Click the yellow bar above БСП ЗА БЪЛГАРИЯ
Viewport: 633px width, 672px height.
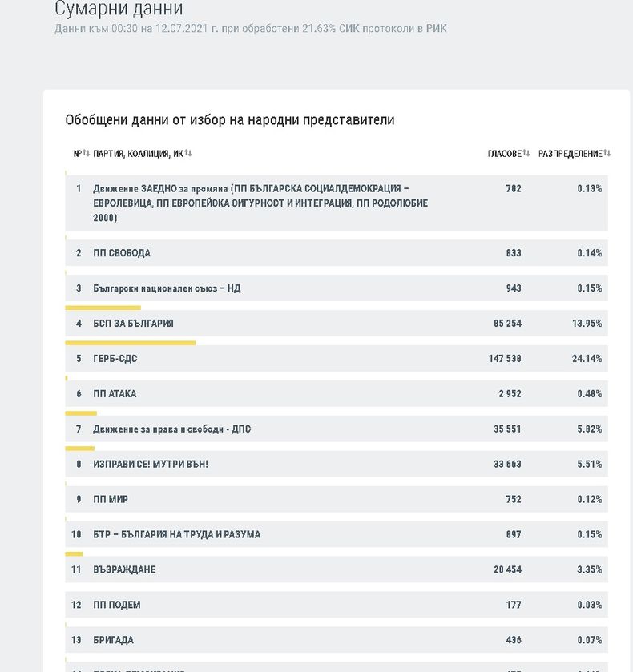103,308
